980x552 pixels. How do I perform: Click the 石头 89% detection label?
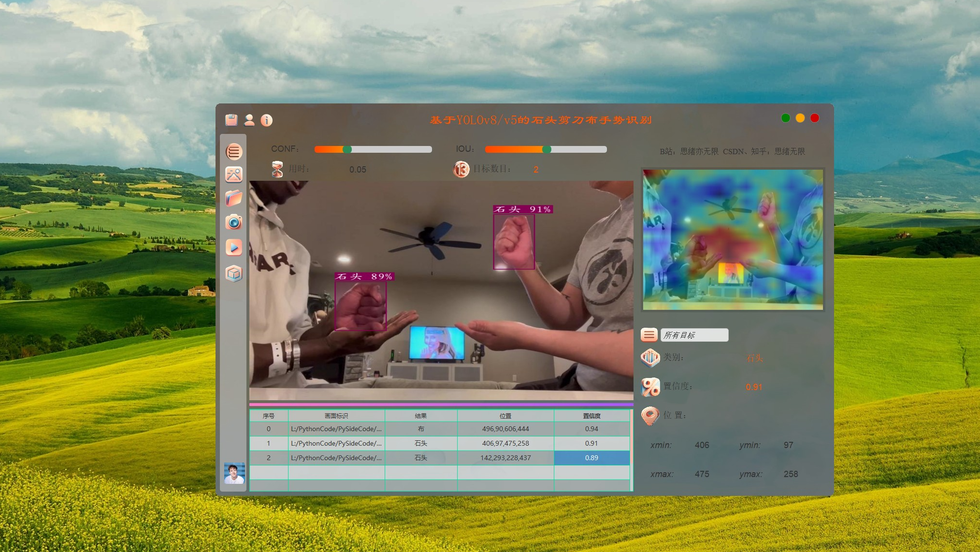click(364, 276)
